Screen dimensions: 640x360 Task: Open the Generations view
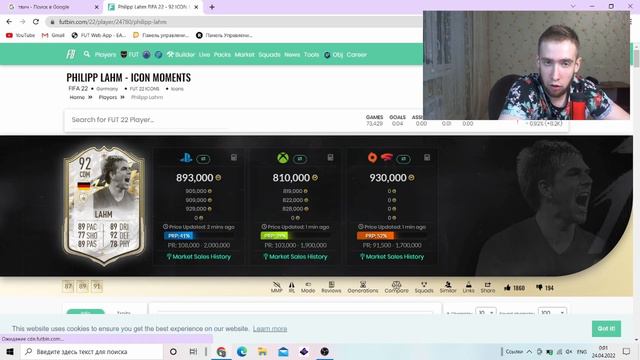click(363, 287)
